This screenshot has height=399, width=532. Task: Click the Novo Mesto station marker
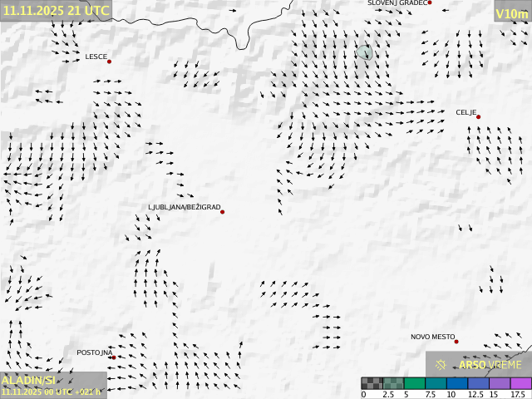point(456,342)
